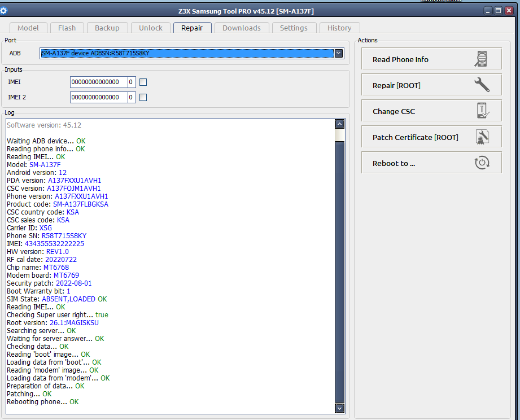Click the RF cal date 20220722 value
The image size is (520, 420).
(x=60, y=260)
